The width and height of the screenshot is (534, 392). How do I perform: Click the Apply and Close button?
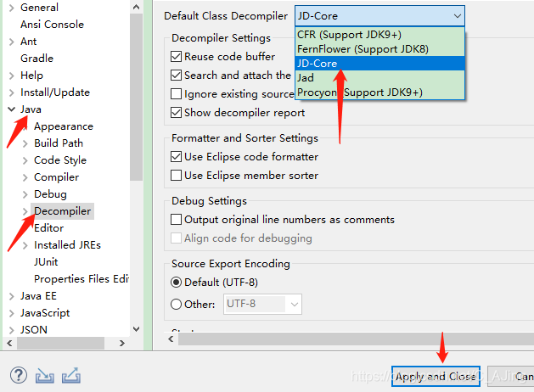(x=436, y=377)
